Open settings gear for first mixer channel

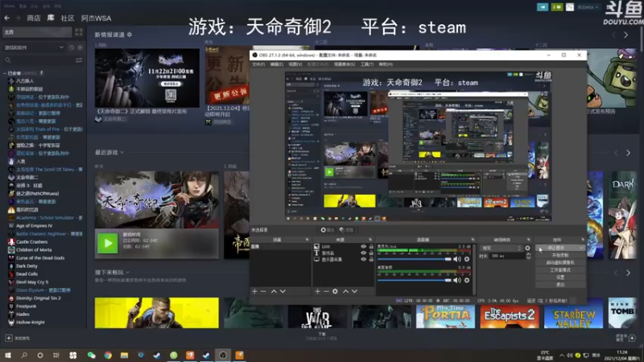point(467,259)
